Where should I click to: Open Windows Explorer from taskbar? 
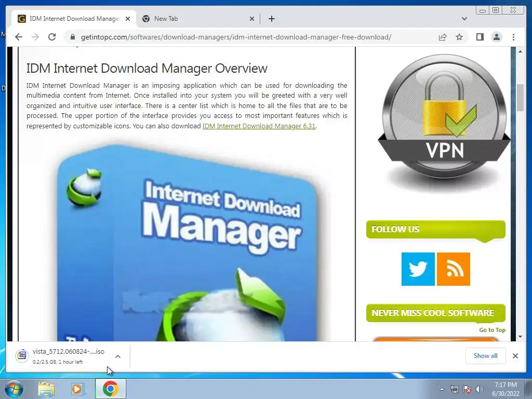pyautogui.click(x=46, y=389)
